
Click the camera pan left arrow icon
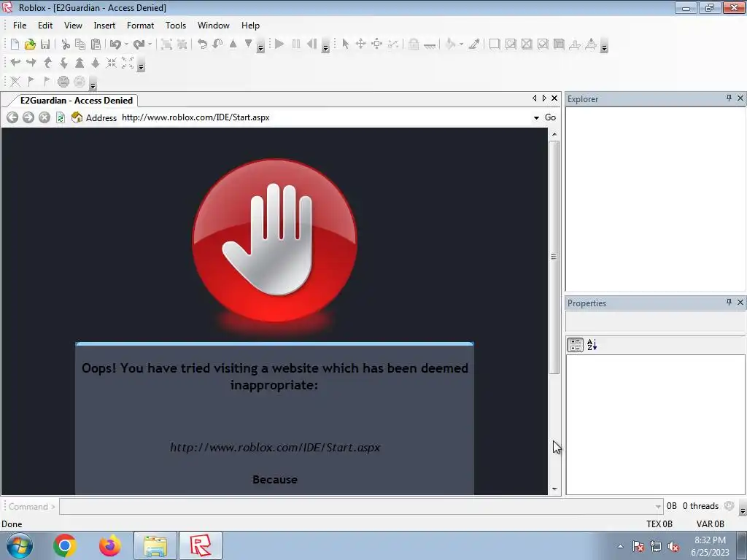[x=15, y=63]
